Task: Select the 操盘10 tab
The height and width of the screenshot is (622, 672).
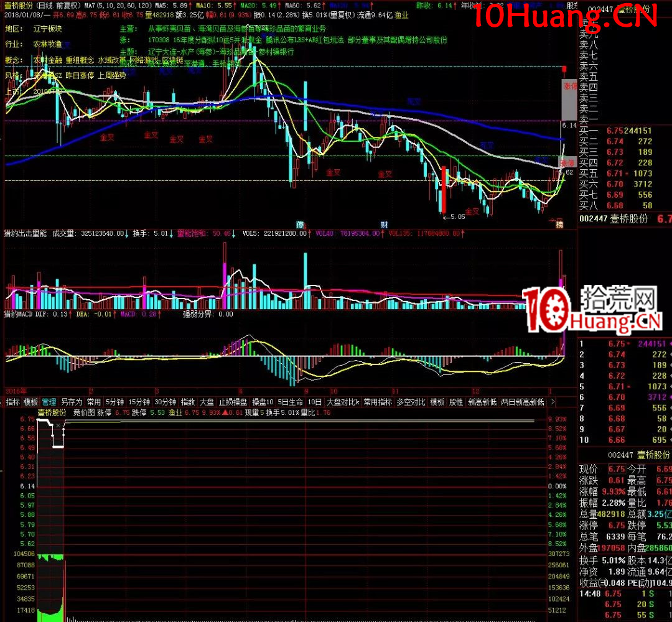Action: [x=263, y=402]
